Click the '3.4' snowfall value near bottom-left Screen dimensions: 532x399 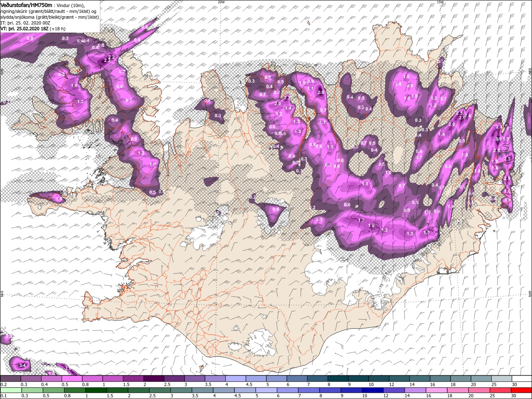(x=23, y=366)
